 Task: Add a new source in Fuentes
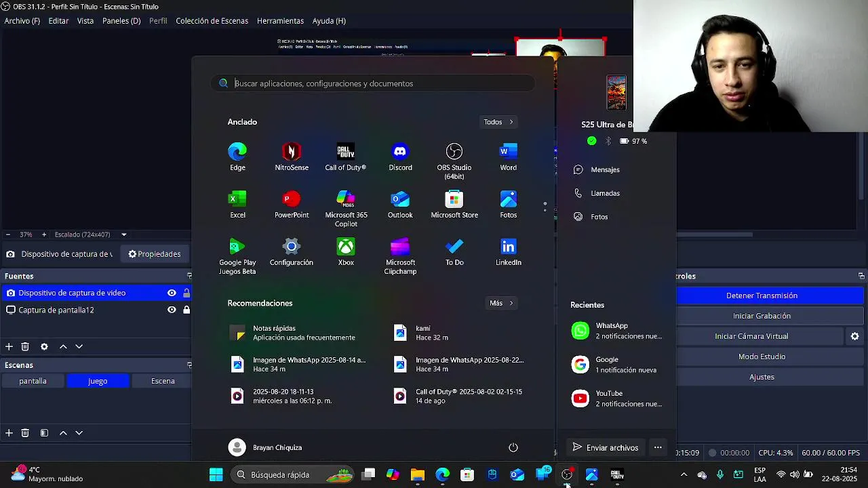[x=9, y=346]
